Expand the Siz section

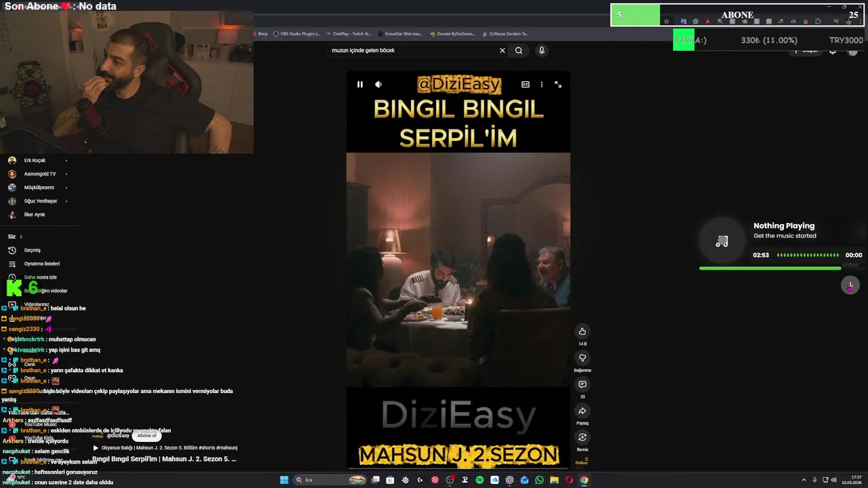16,237
